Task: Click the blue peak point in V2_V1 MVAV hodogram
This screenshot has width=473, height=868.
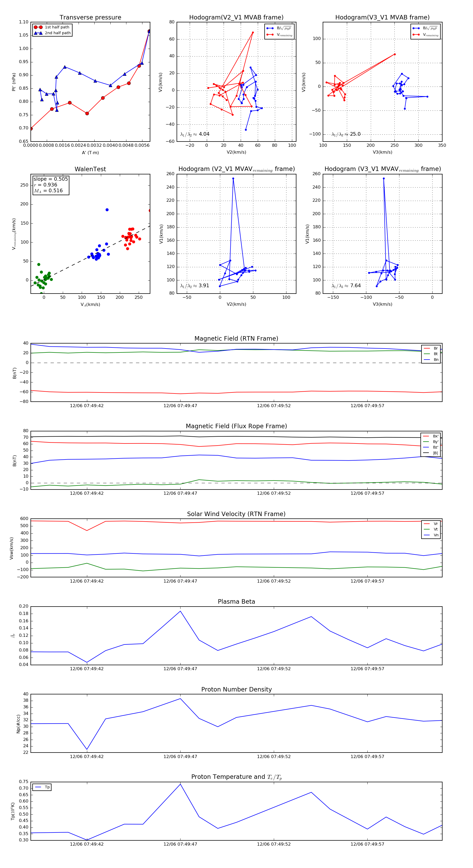Action: pyautogui.click(x=233, y=179)
